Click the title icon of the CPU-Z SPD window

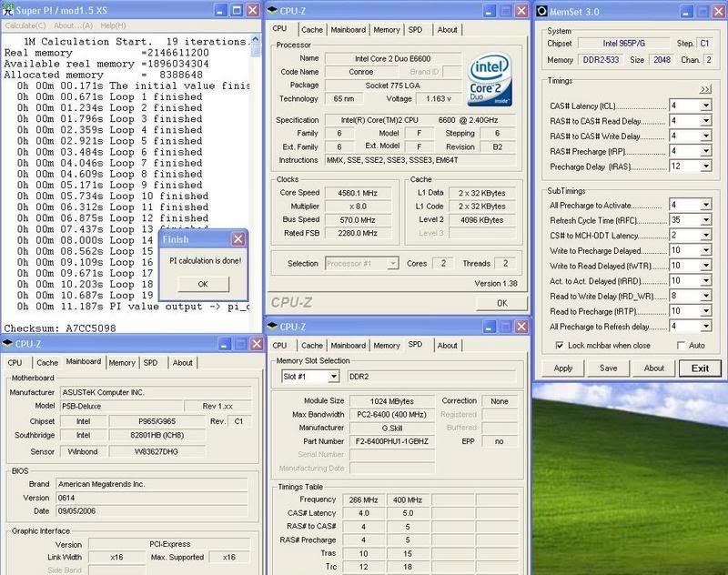pos(273,327)
